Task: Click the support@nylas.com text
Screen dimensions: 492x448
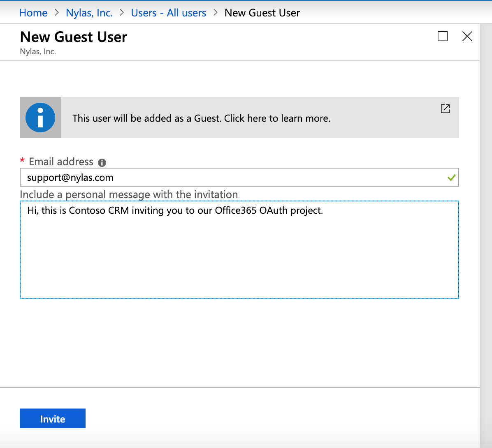Action: tap(70, 177)
